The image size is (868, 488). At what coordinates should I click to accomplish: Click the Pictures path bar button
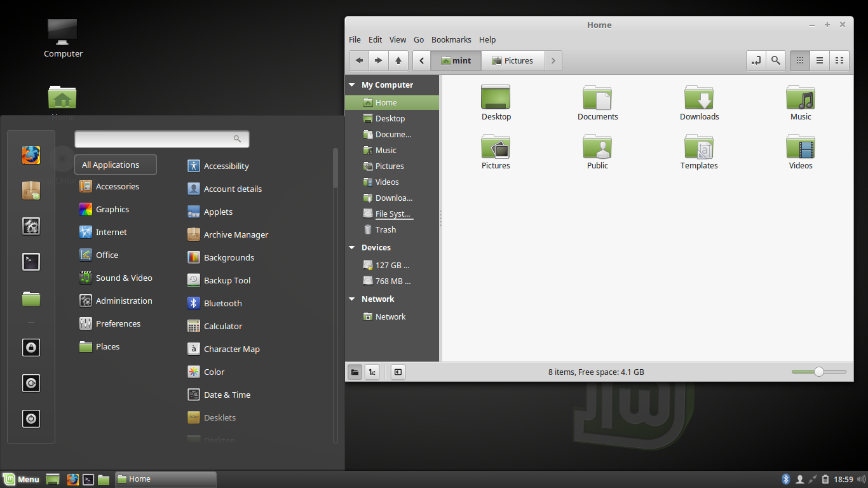(513, 60)
